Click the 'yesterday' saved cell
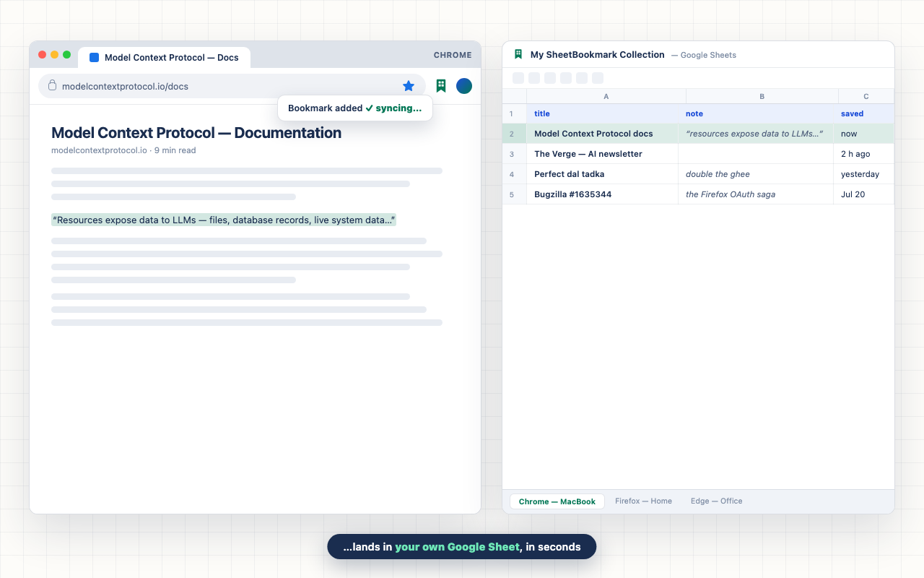The height and width of the screenshot is (578, 924). point(863,174)
